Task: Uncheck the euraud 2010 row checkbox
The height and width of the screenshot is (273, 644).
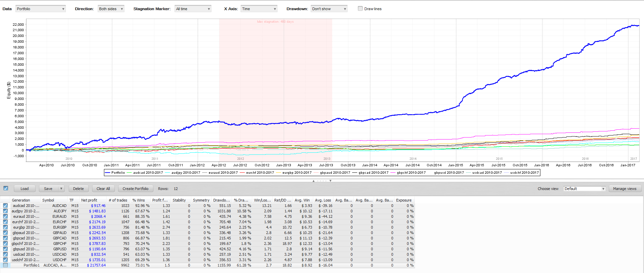Action: coord(5,216)
